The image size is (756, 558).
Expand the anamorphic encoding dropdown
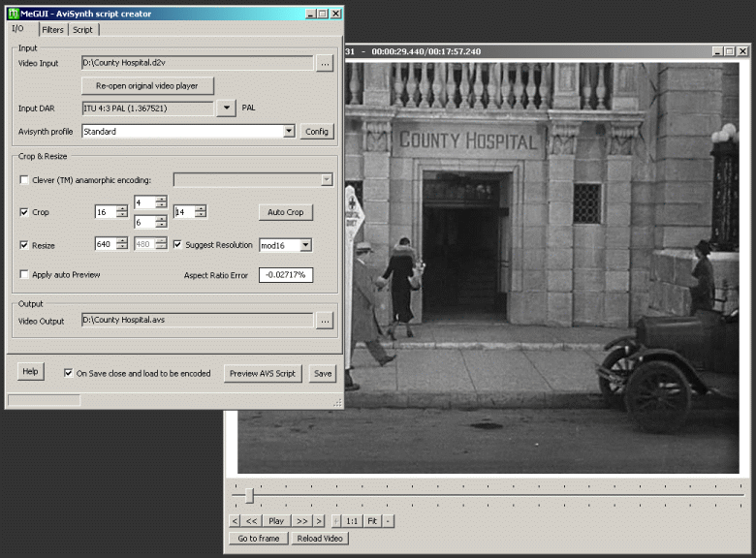coord(327,180)
